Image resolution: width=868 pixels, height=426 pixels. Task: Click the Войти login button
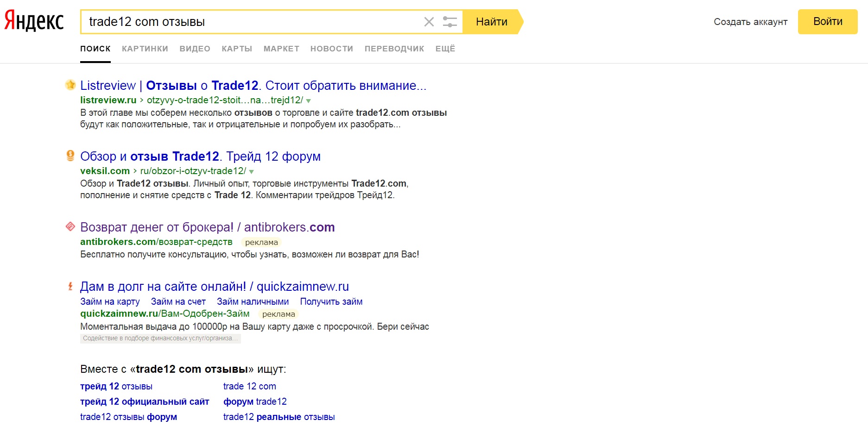coord(828,22)
